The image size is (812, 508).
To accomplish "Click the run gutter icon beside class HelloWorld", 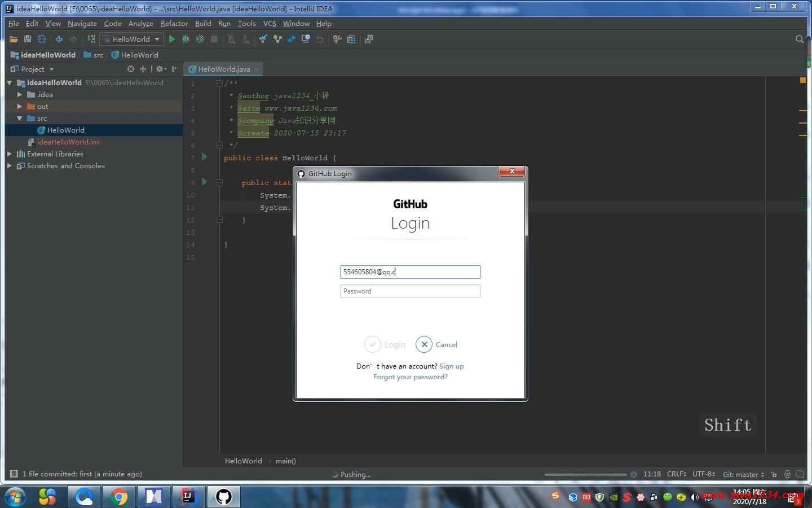I will pyautogui.click(x=205, y=157).
